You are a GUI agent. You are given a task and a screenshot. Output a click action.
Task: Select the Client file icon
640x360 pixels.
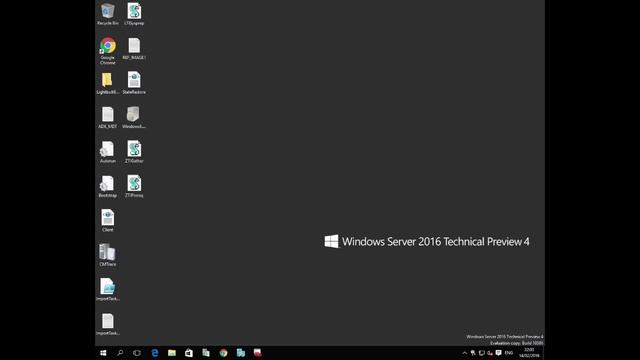(x=108, y=221)
